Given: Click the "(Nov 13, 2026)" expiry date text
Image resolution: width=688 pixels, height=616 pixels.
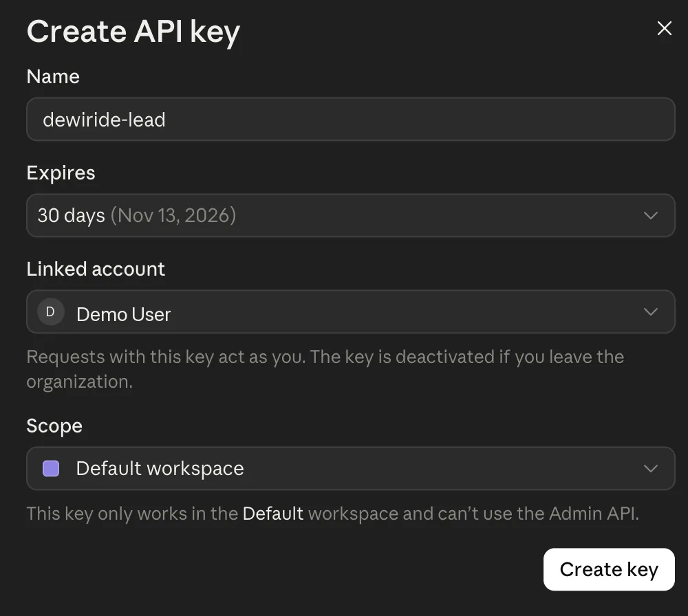Looking at the screenshot, I should click(173, 215).
